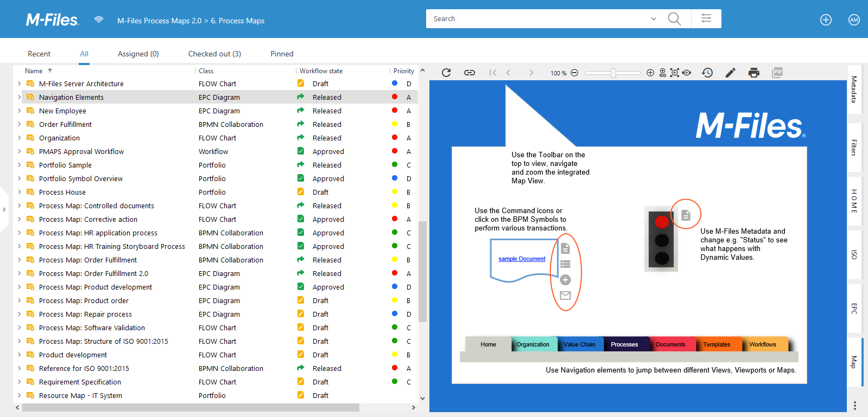This screenshot has height=417, width=868.
Task: Open the Metadata side tab
Action: (854, 89)
